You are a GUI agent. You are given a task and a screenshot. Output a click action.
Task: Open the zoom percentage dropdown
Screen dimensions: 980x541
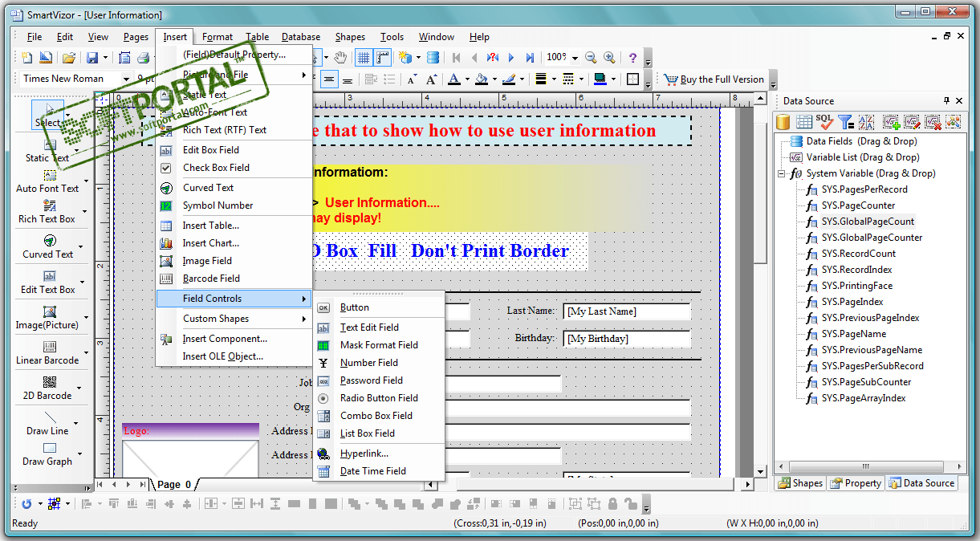tap(575, 57)
